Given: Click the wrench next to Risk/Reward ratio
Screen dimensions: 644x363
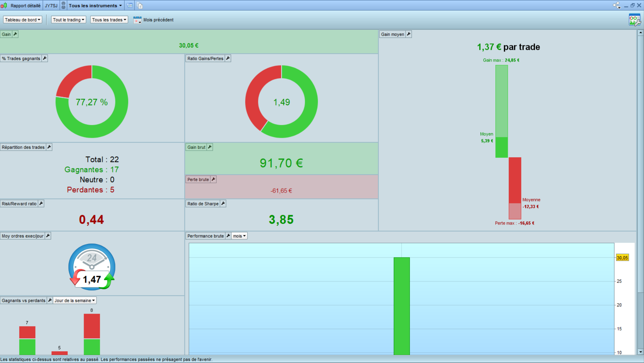Looking at the screenshot, I should 41,204.
